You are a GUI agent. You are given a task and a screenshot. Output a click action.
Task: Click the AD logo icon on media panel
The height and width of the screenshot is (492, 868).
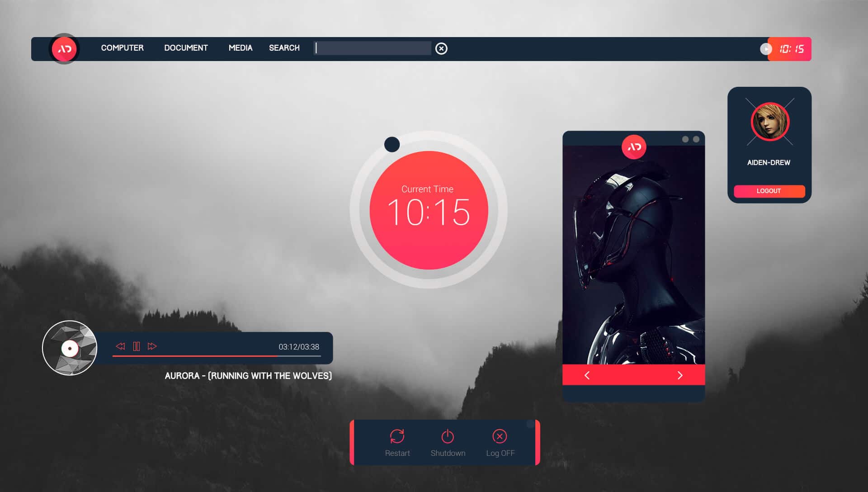633,147
